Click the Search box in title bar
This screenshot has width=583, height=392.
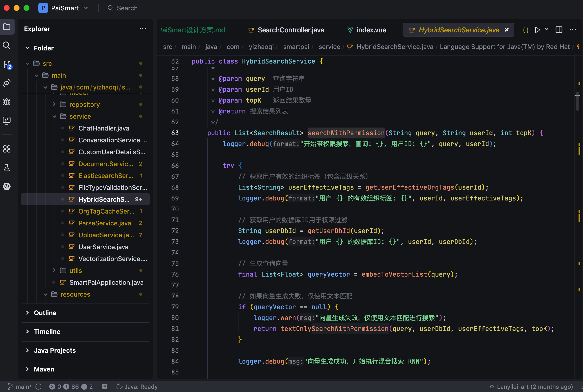pyautogui.click(x=127, y=8)
